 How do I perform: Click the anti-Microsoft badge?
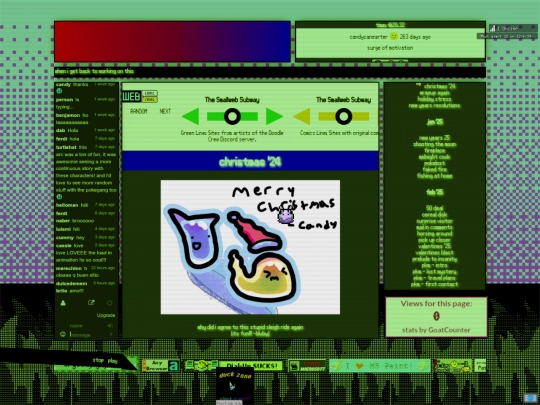[307, 365]
